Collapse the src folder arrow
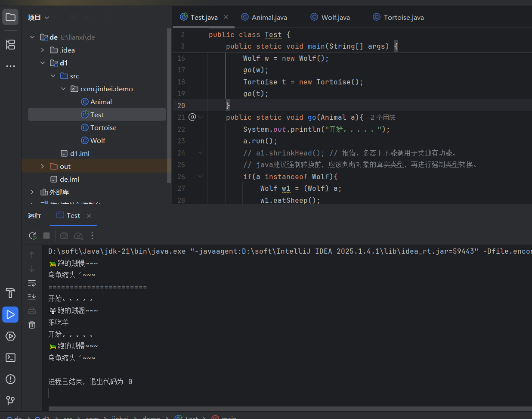 [x=53, y=76]
